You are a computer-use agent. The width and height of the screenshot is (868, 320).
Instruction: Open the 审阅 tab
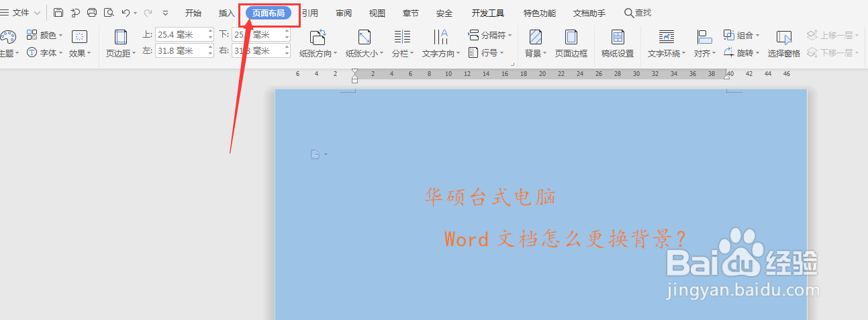pyautogui.click(x=344, y=13)
